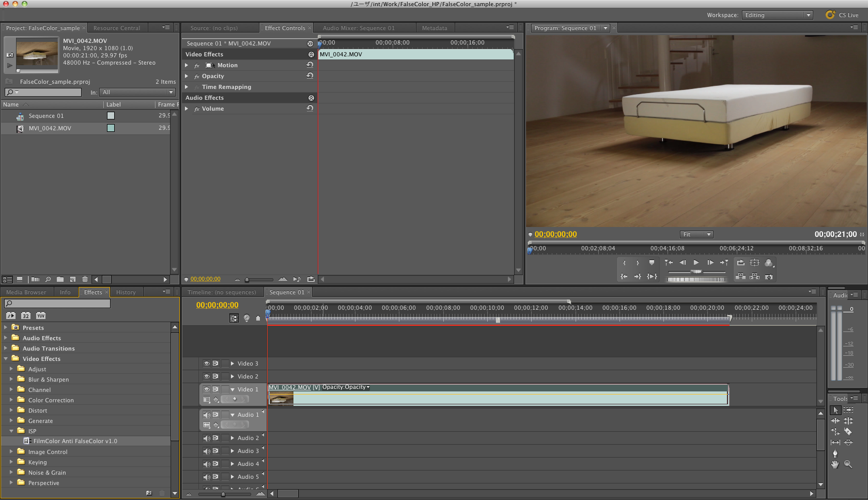Click the New Item icon in Project panel
The image size is (868, 500).
tap(73, 279)
